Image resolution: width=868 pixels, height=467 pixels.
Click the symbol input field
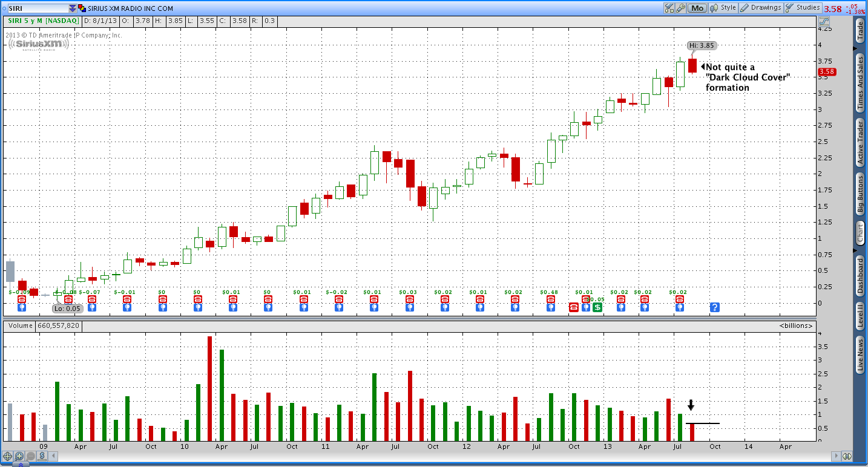[x=36, y=8]
